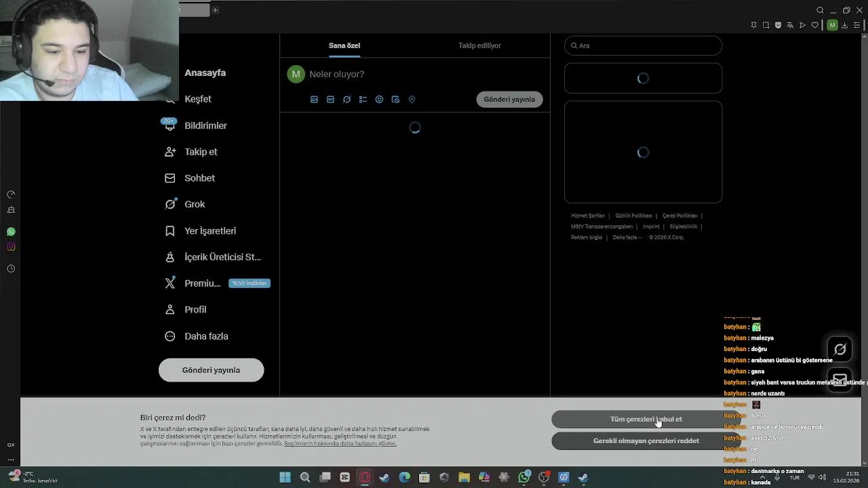The width and height of the screenshot is (868, 488).
Task: Open a new browser tab
Action: pyautogui.click(x=215, y=10)
